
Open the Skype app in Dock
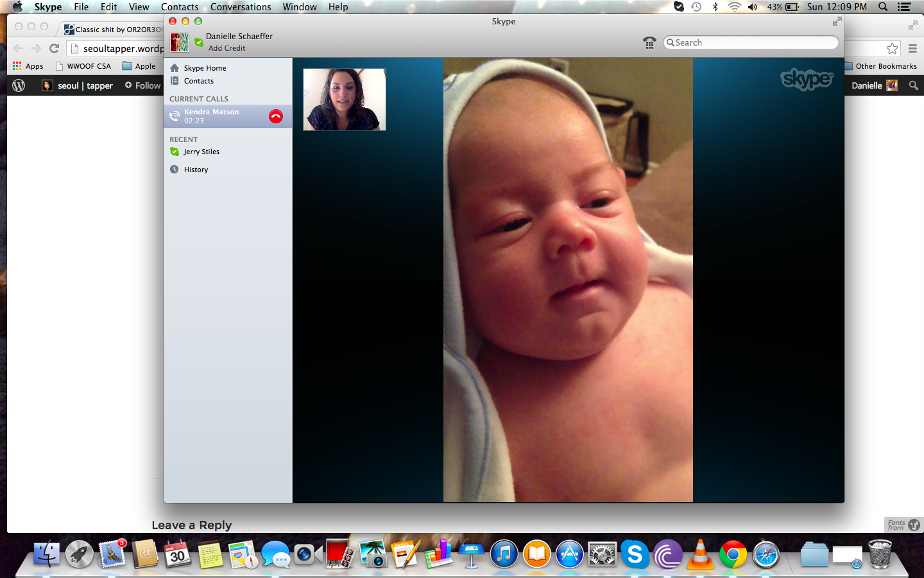tap(635, 554)
